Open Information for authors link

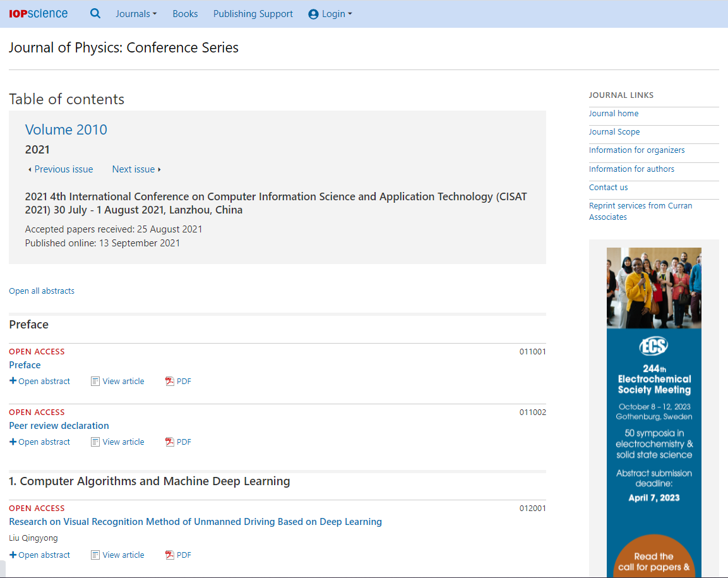631,169
